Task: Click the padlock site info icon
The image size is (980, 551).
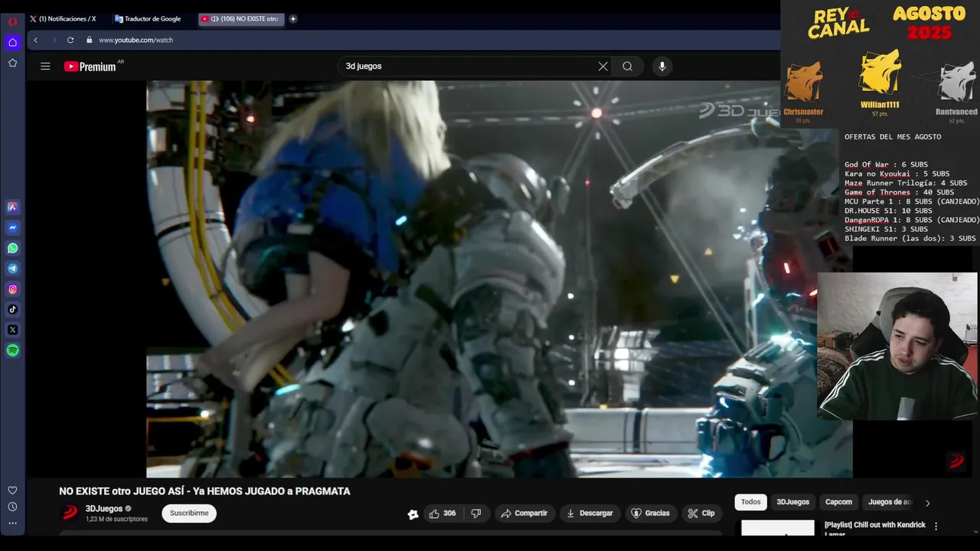Action: (x=90, y=40)
